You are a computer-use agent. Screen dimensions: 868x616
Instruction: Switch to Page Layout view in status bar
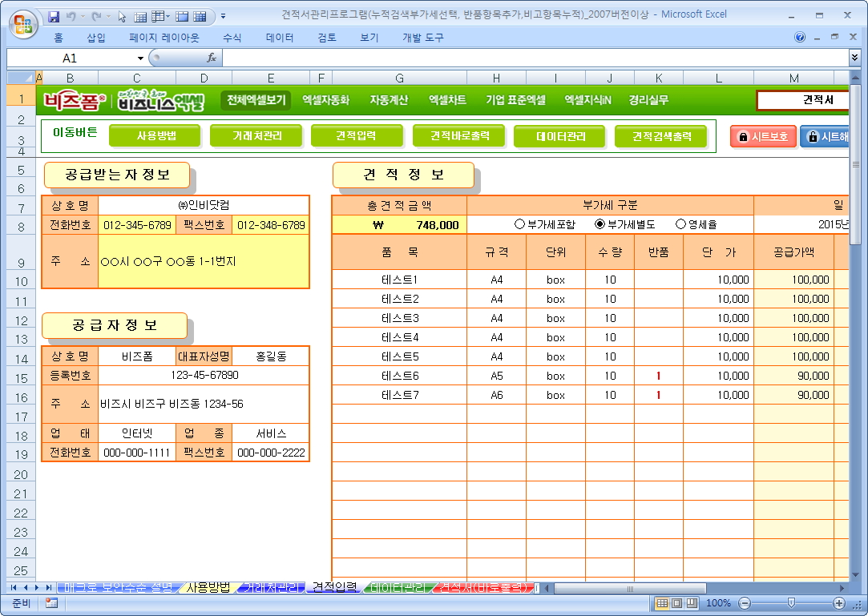(677, 603)
